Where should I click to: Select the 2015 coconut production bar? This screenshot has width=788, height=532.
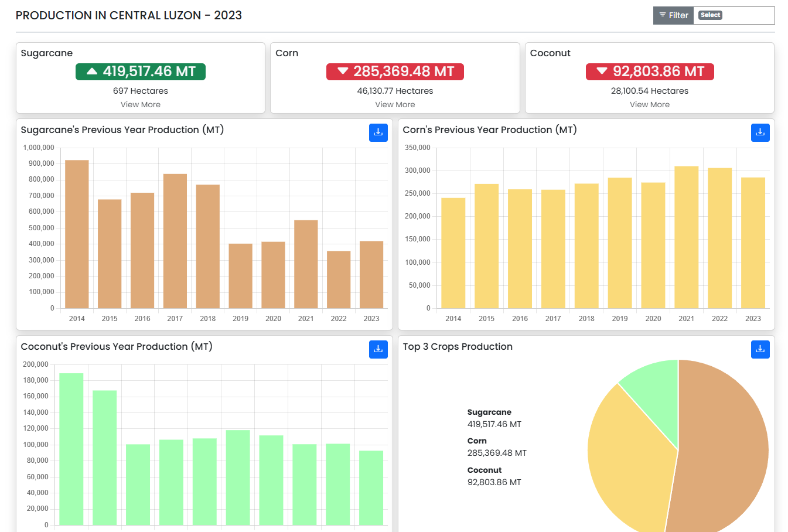[104, 457]
